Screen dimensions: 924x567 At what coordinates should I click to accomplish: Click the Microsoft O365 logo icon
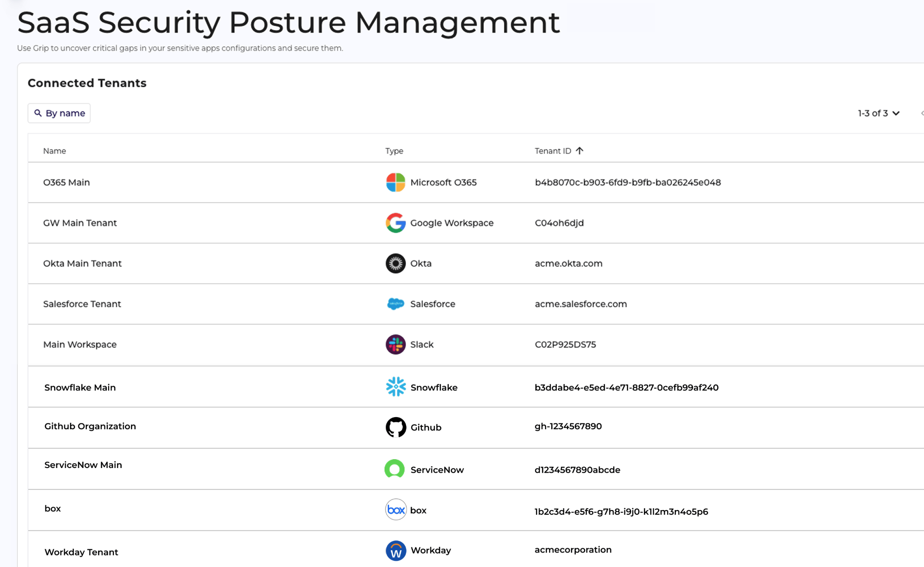[395, 182]
